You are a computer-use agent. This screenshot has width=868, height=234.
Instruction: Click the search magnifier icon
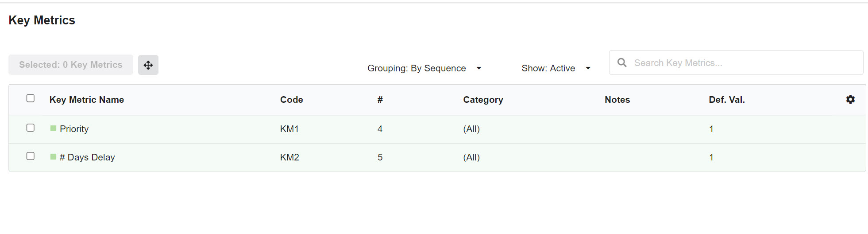[622, 62]
